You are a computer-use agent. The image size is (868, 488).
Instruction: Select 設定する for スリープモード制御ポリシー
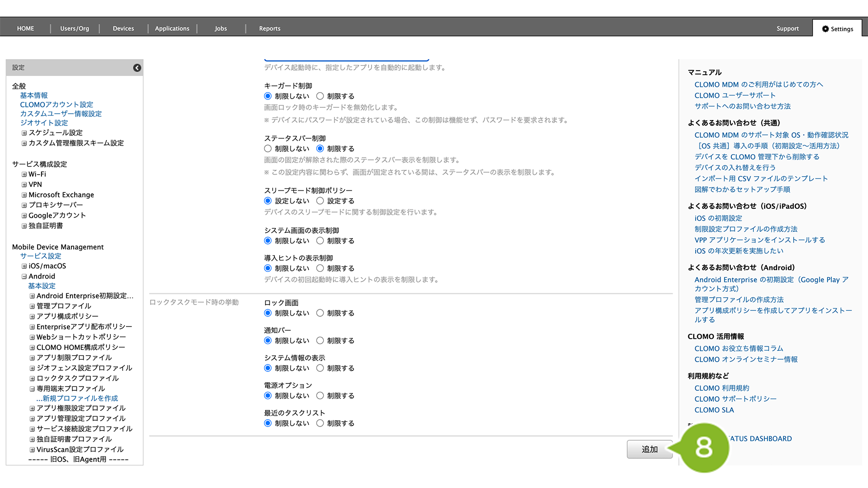click(320, 201)
